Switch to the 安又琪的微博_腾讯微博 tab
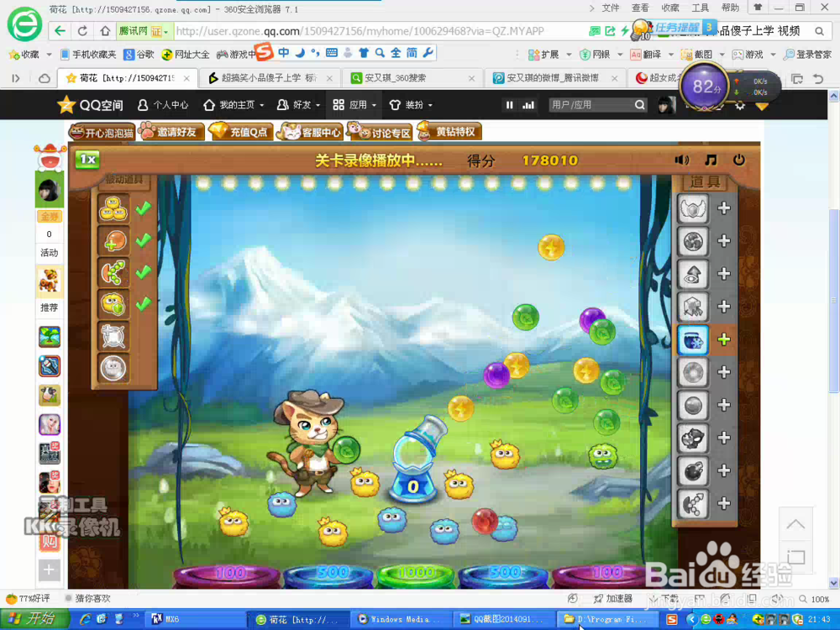This screenshot has width=840, height=630. (x=554, y=78)
